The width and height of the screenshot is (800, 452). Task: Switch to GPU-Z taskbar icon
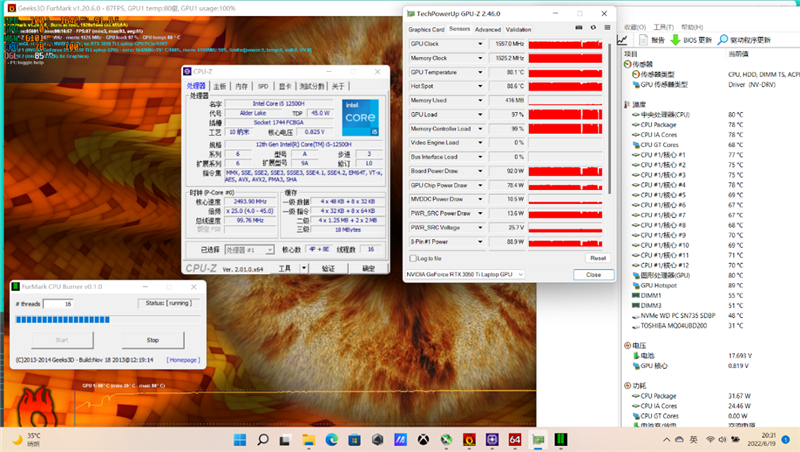tap(538, 440)
